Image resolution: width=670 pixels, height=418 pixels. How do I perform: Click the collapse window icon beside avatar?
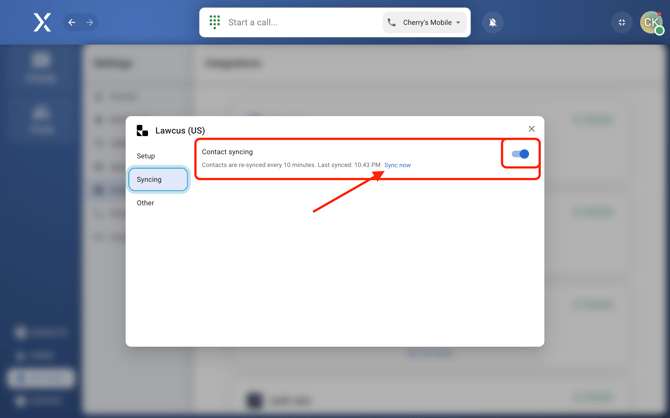pos(622,22)
